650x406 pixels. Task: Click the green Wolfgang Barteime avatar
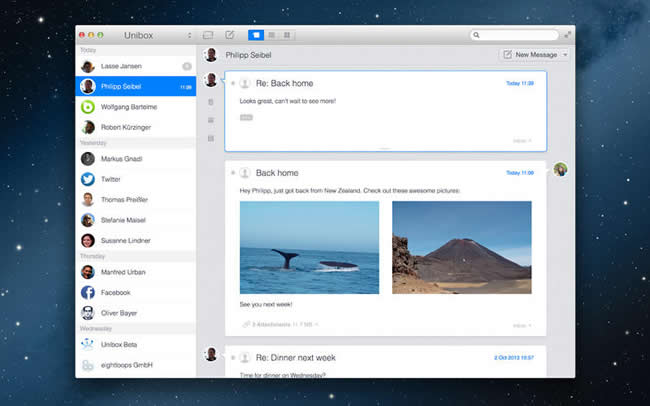point(88,107)
